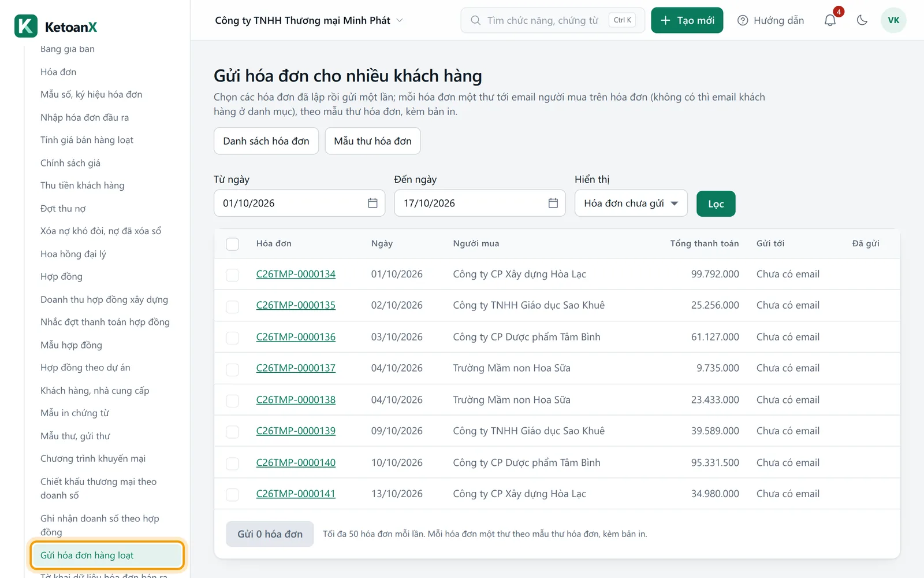This screenshot has width=924, height=578.
Task: Click the Tổng thanh toán column header
Action: click(x=704, y=243)
